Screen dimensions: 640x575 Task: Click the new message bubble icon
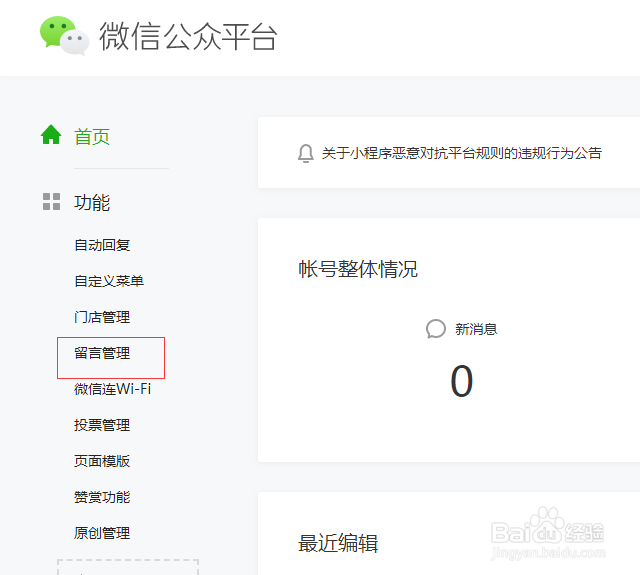436,329
